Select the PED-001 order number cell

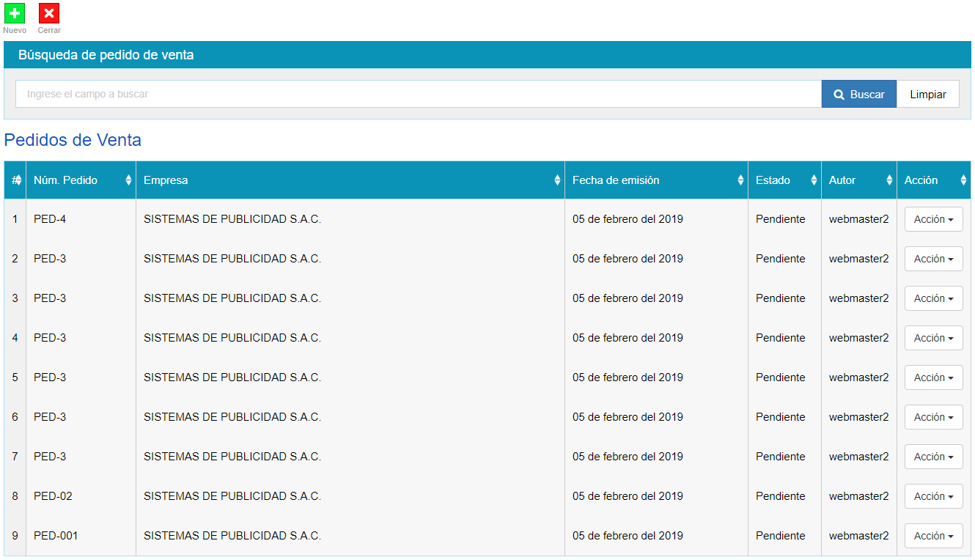click(x=56, y=536)
